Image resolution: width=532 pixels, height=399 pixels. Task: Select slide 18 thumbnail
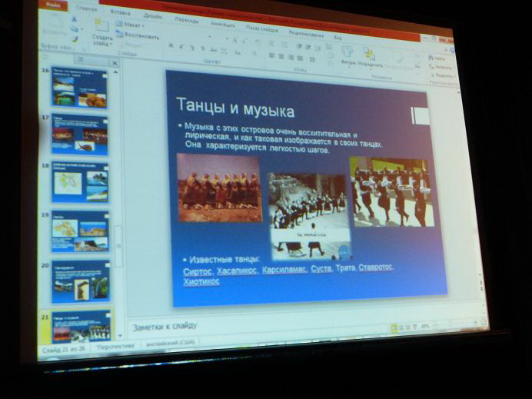click(x=81, y=182)
